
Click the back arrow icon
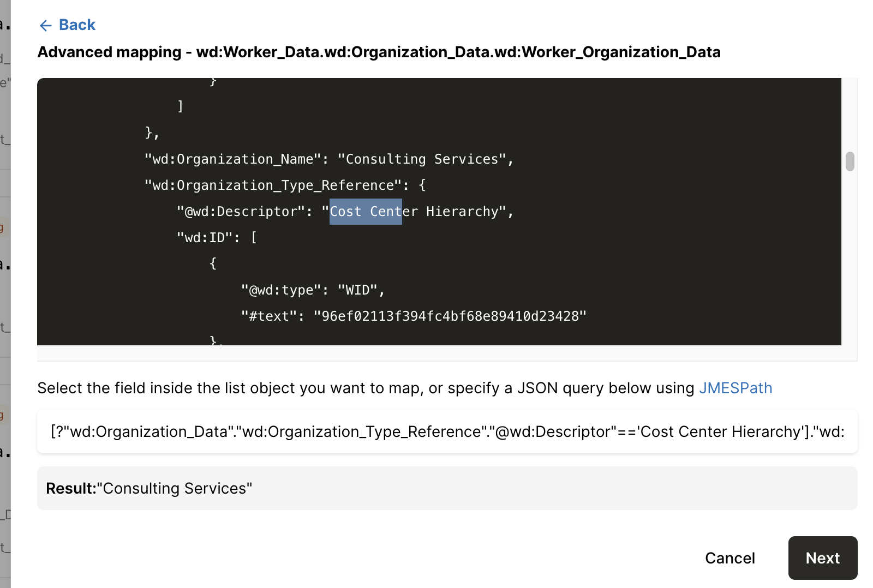(45, 26)
